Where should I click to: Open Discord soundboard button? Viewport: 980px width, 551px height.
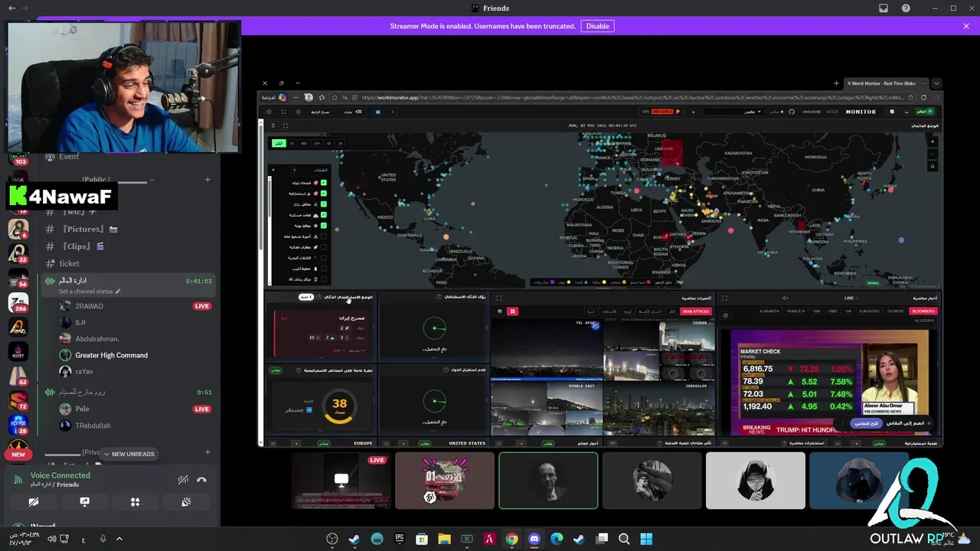click(186, 502)
